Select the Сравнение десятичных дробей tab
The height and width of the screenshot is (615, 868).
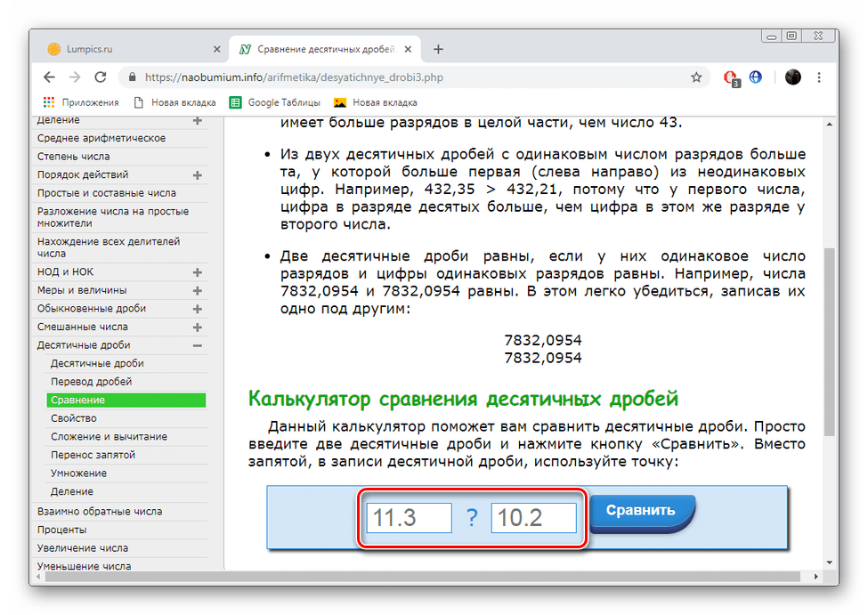tap(324, 49)
